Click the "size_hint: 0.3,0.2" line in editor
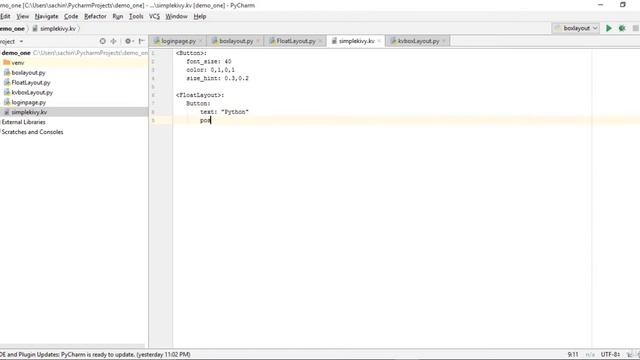 pyautogui.click(x=217, y=78)
